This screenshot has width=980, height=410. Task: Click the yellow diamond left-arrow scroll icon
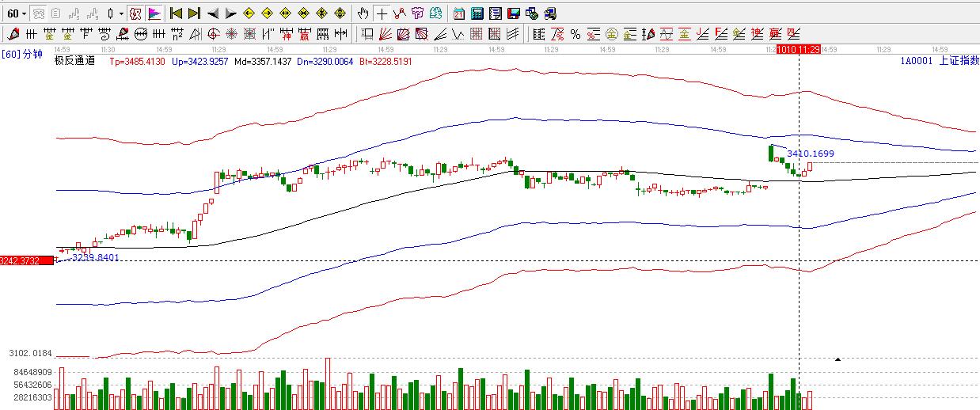[x=249, y=13]
